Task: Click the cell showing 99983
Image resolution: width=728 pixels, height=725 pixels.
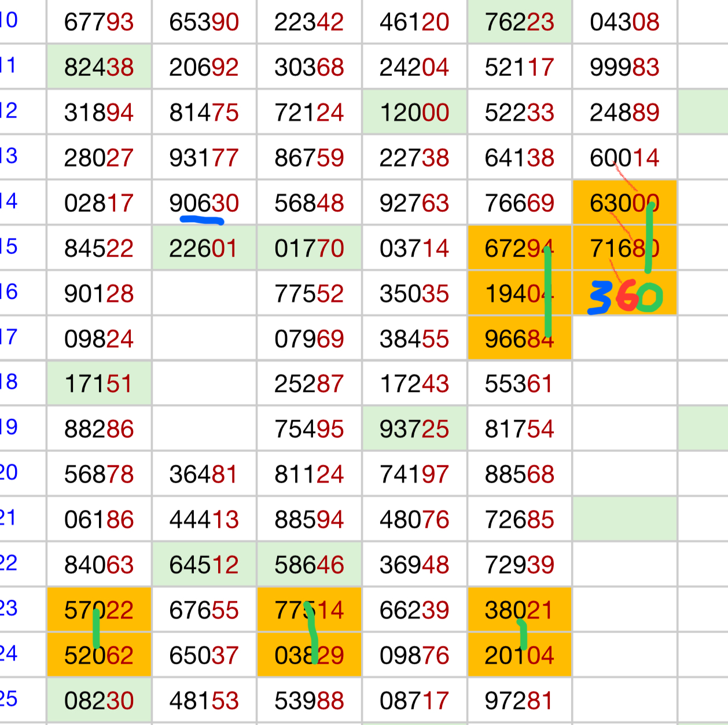Action: (624, 67)
